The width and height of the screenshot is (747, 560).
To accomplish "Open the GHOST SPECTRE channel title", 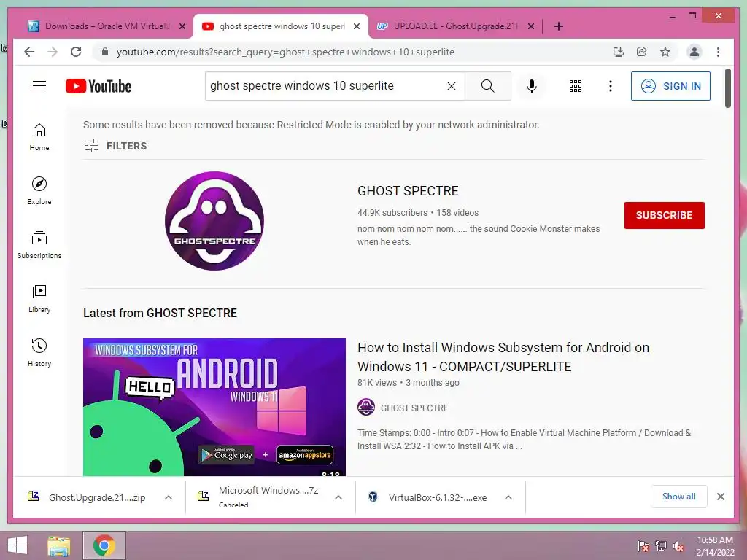I will [408, 191].
